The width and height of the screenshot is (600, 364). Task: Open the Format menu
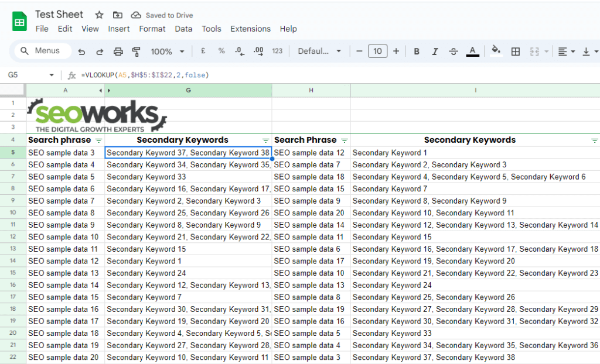click(x=152, y=29)
